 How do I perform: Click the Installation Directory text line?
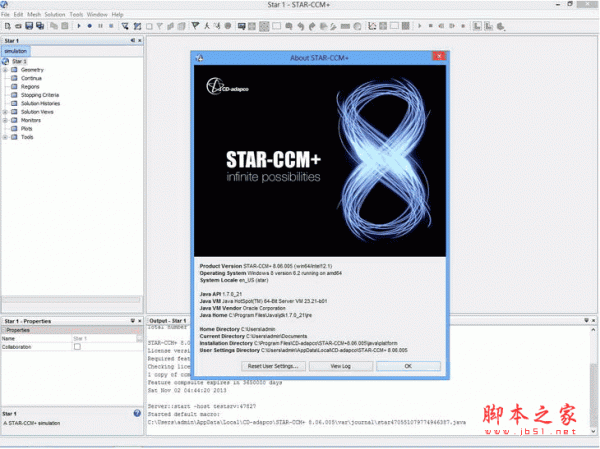click(298, 343)
